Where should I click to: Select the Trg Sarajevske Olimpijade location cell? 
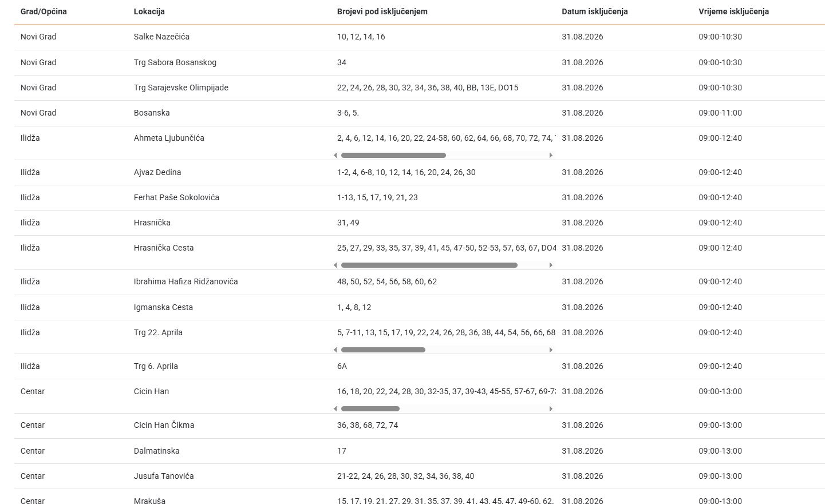181,88
